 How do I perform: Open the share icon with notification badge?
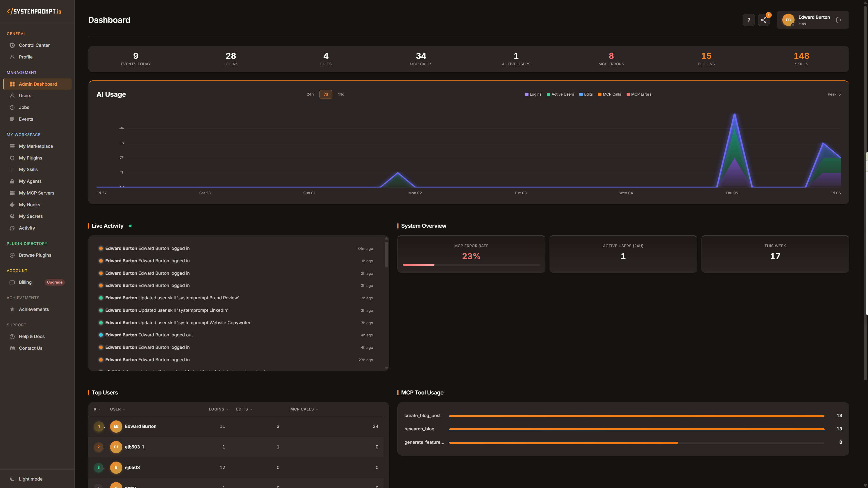tap(764, 19)
